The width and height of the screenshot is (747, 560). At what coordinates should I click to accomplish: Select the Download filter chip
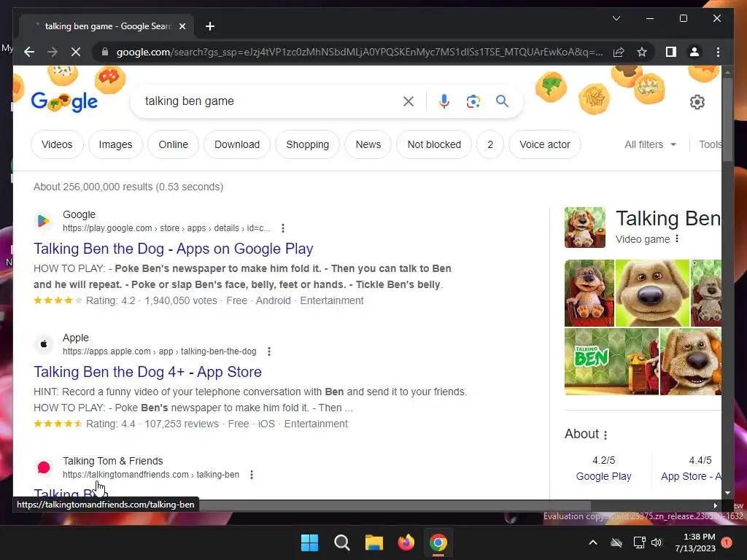(237, 144)
